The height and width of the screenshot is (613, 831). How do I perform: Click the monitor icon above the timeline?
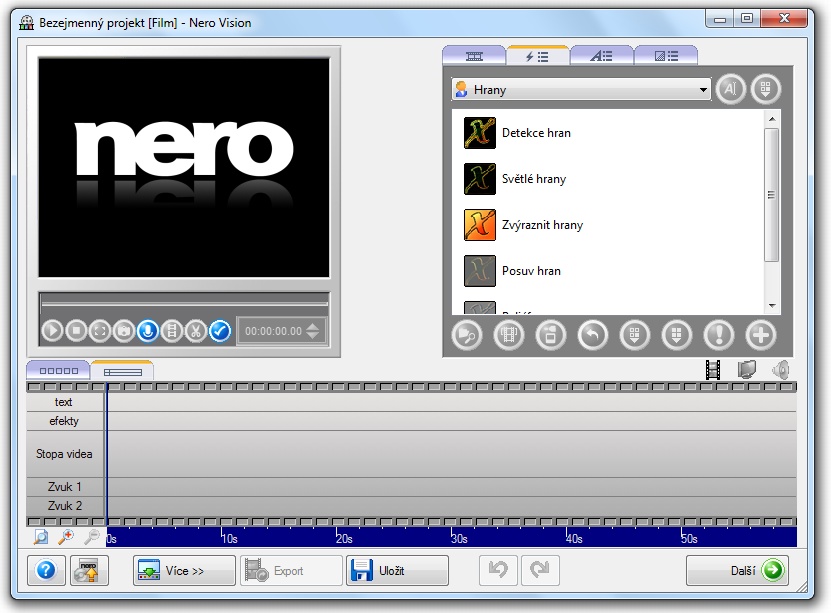point(747,370)
